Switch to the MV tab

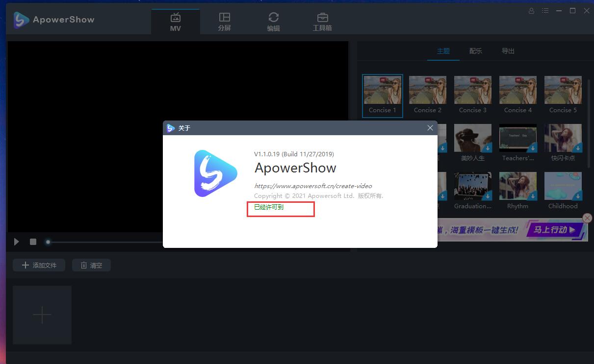(176, 22)
